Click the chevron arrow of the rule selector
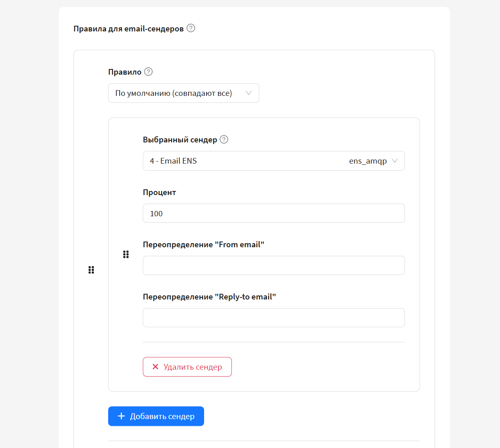500x448 pixels. (x=248, y=93)
